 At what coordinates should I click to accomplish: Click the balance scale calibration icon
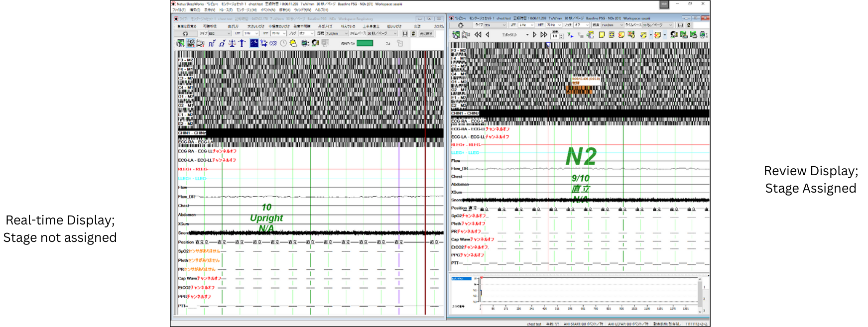click(x=232, y=43)
